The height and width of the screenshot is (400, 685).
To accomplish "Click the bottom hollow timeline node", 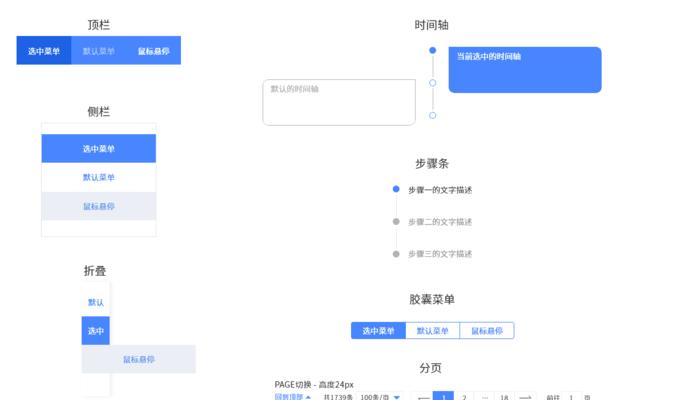I will [432, 116].
